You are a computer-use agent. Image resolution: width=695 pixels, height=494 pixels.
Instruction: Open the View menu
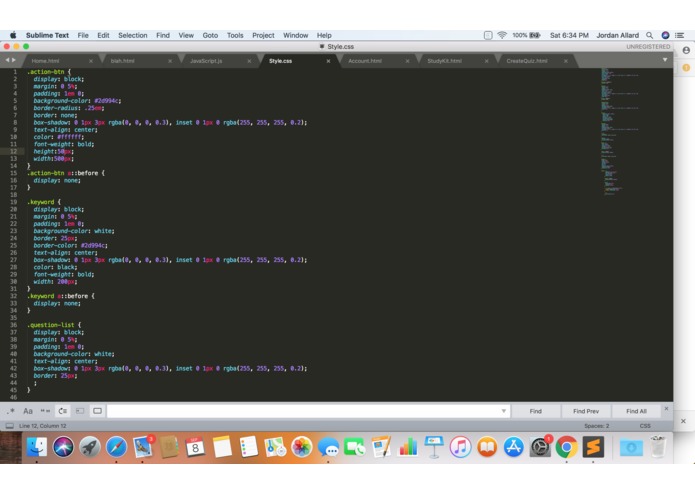click(x=186, y=35)
